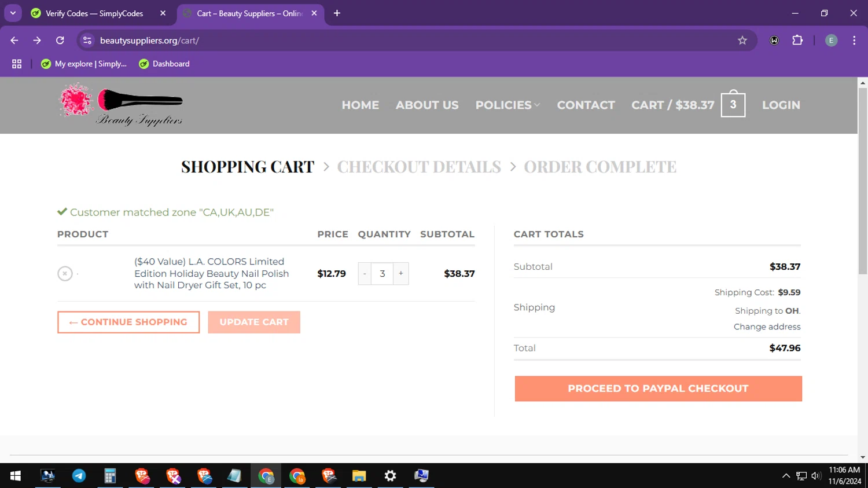
Task: Click the volume icon in system tray
Action: (x=816, y=476)
